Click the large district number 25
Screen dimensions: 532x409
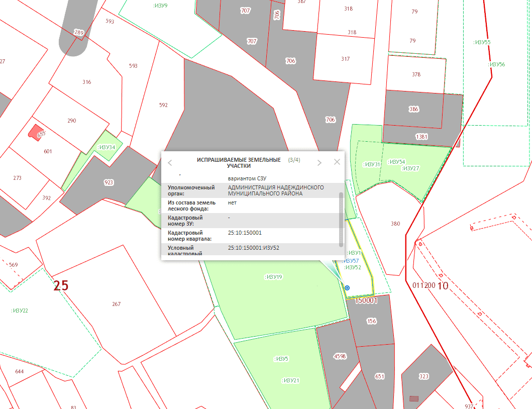[x=61, y=286]
